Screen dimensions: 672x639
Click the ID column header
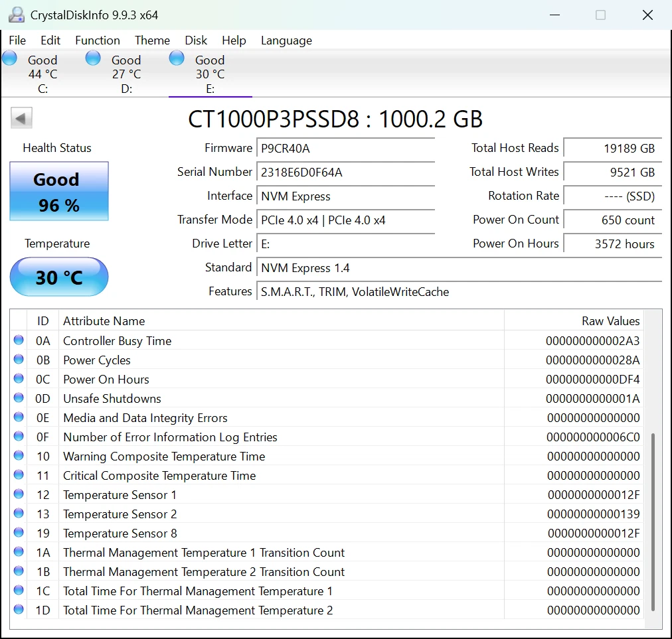pyautogui.click(x=43, y=320)
